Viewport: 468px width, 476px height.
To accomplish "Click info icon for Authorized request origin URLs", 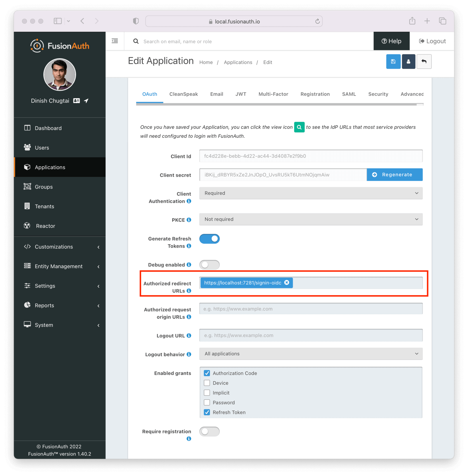I will coord(189,317).
